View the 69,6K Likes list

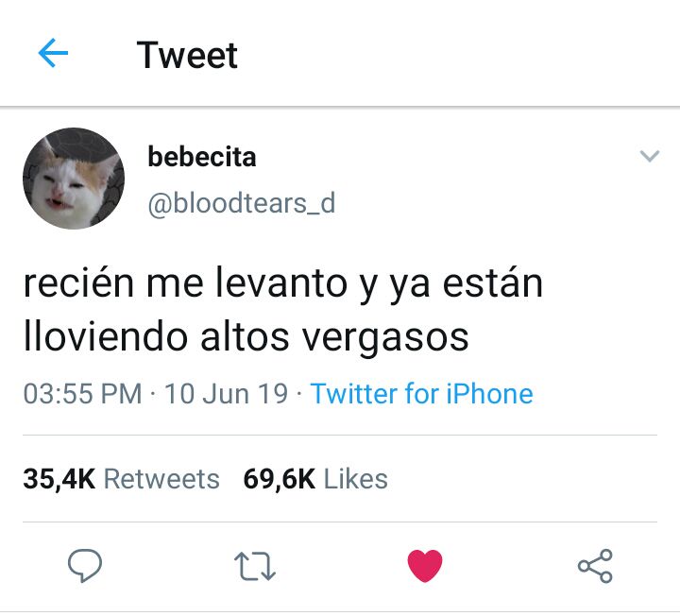(315, 479)
